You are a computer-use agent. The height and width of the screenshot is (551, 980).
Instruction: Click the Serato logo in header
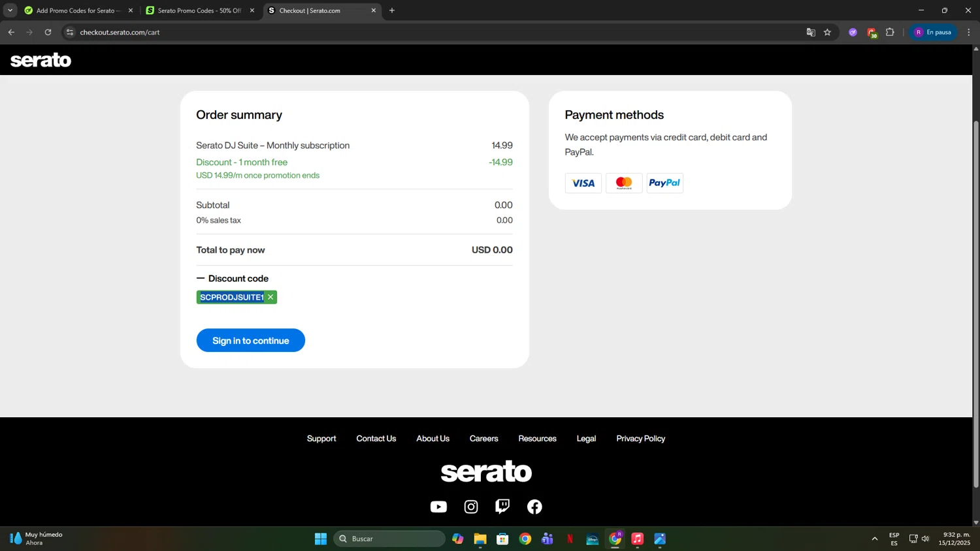point(41,60)
